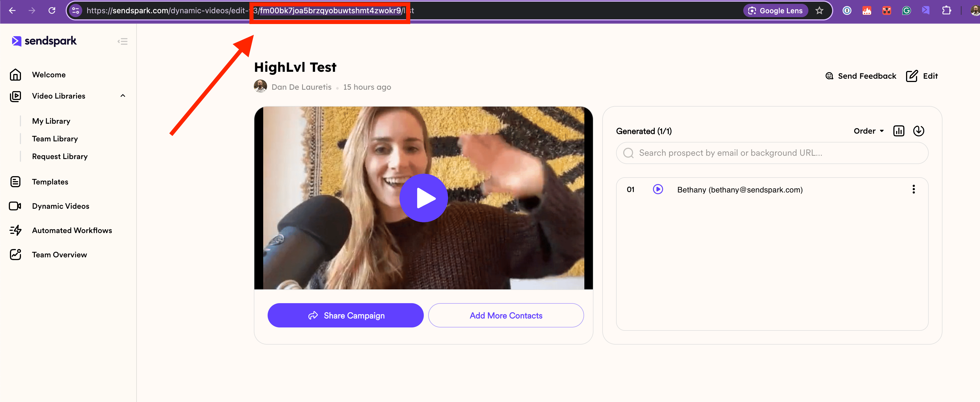The image size is (980, 402).
Task: Click the Share Campaign button
Action: [x=345, y=315]
